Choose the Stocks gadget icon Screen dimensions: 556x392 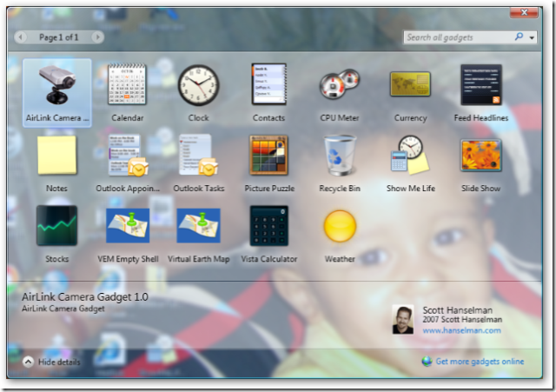pos(56,226)
